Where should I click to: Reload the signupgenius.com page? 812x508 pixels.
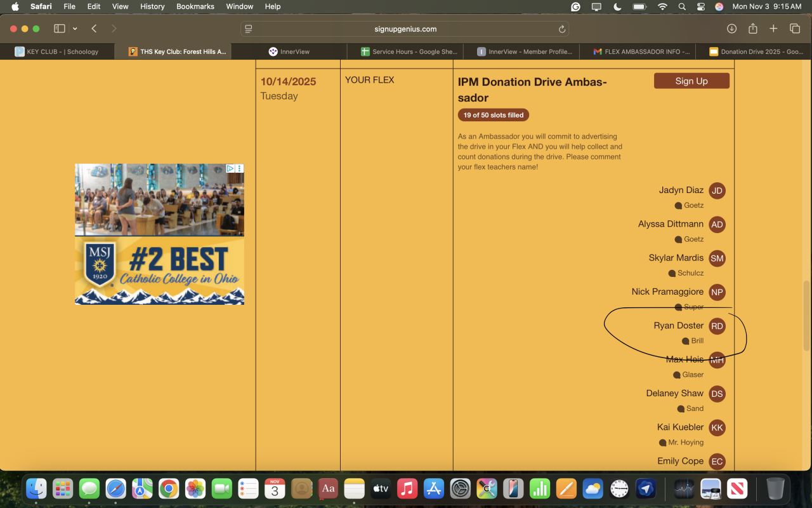(x=561, y=29)
